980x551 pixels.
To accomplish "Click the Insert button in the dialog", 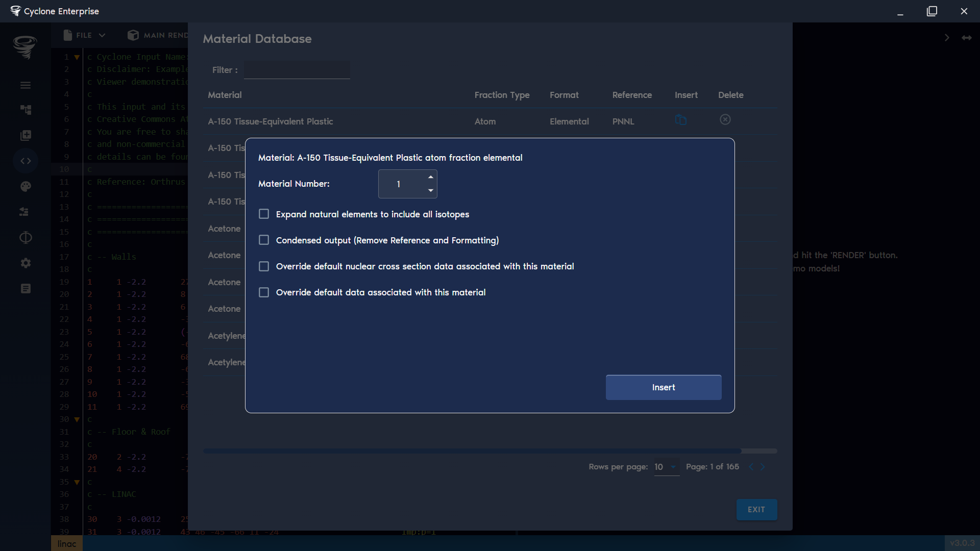I will 664,387.
